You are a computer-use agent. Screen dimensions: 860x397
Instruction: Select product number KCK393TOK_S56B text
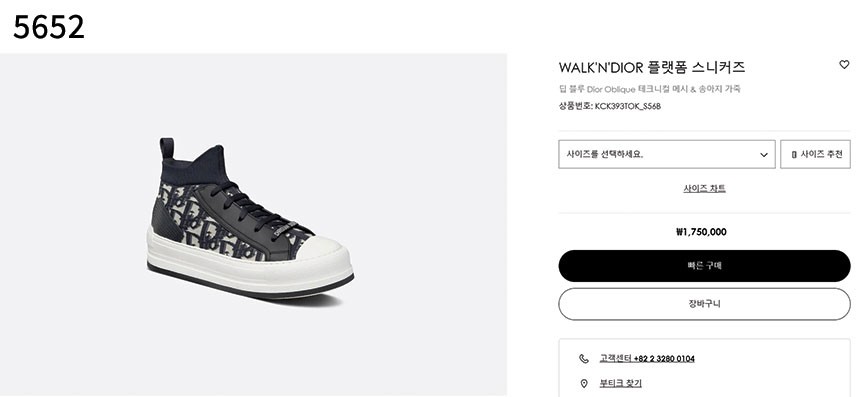click(628, 106)
